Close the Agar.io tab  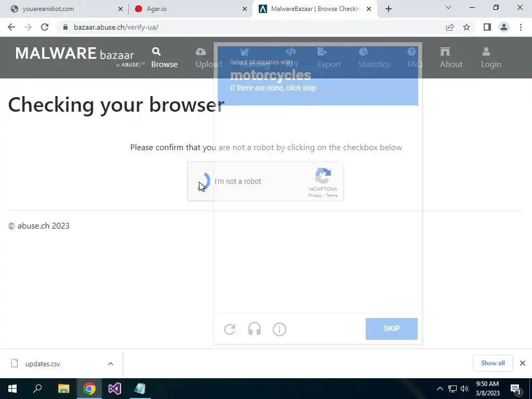245,9
